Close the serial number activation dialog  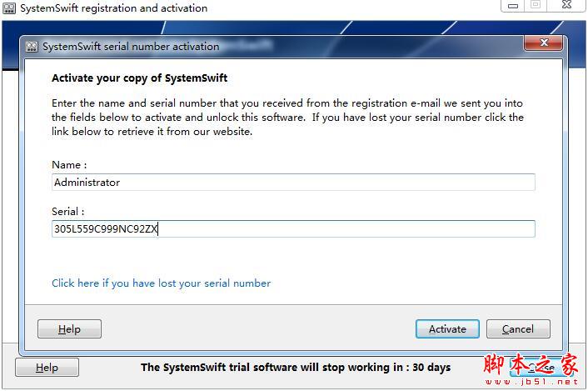tap(544, 43)
